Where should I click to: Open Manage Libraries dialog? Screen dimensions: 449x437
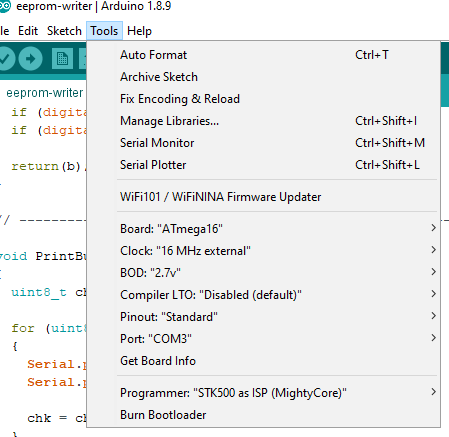(x=263, y=121)
